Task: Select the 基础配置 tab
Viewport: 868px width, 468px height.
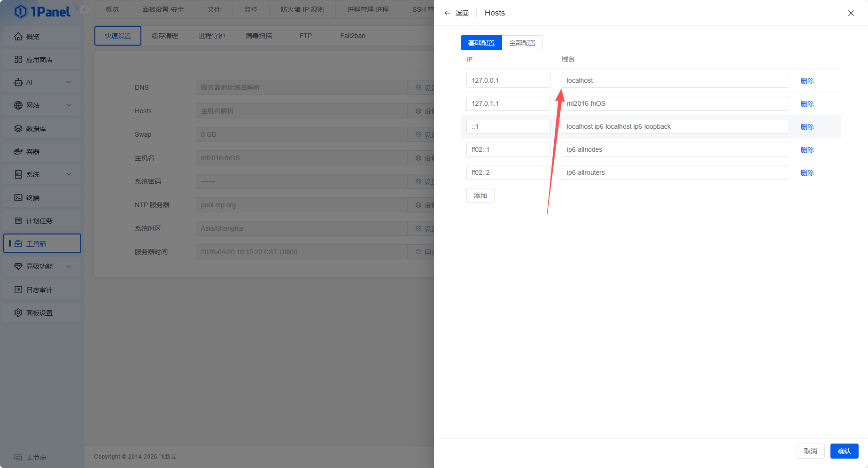Action: 481,43
